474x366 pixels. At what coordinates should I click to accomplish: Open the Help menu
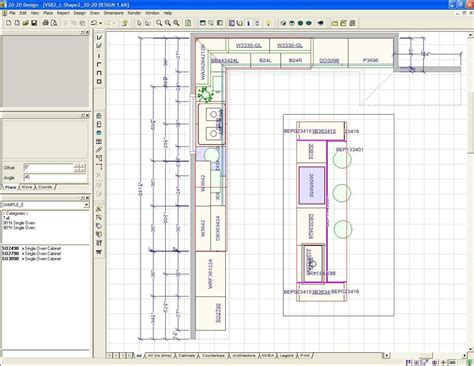(x=168, y=13)
